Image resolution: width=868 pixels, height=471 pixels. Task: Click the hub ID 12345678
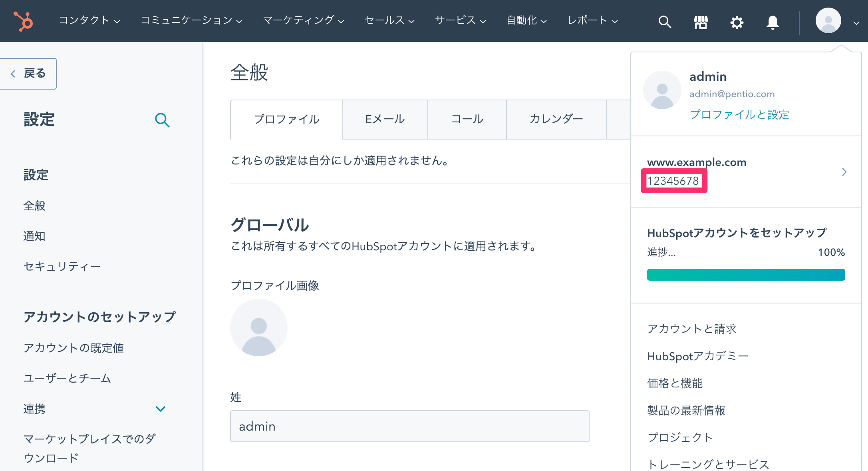pyautogui.click(x=673, y=181)
